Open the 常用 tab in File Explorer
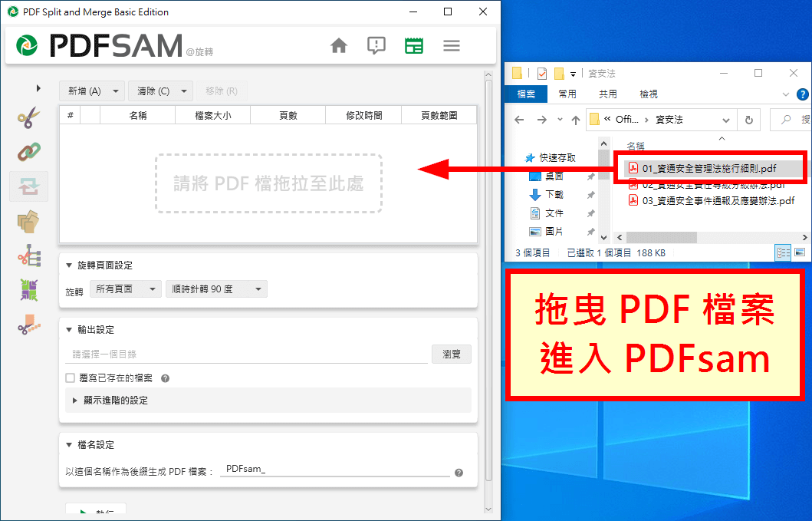 pyautogui.click(x=567, y=94)
